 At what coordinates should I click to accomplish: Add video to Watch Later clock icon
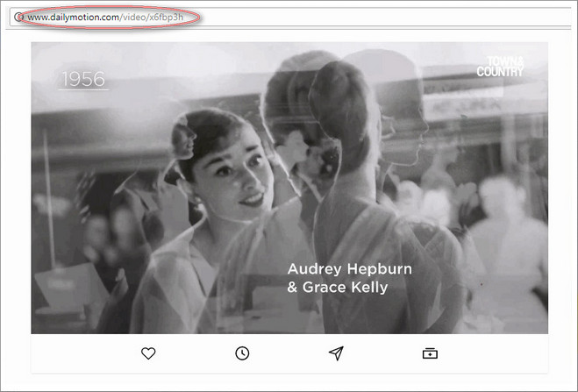point(242,353)
